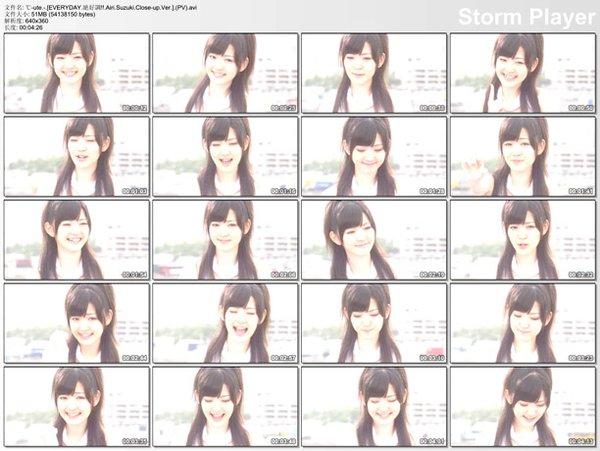The image size is (600, 451).
Task: Pick the thumbnail stamped 00:01:28
Action: click(x=373, y=156)
